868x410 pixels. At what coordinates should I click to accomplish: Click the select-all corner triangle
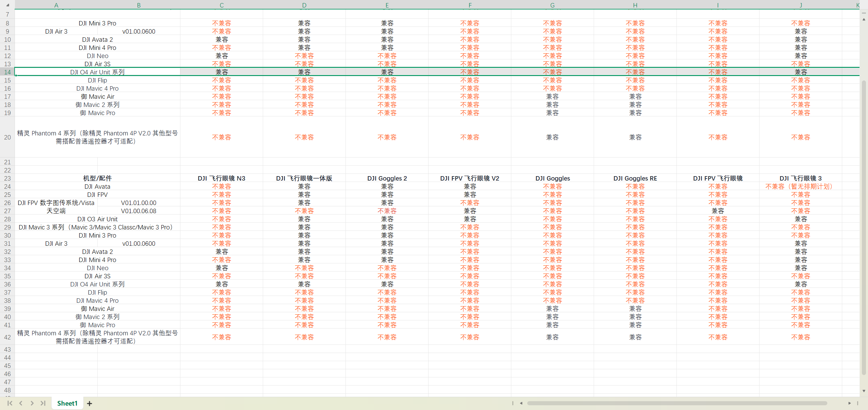pyautogui.click(x=7, y=5)
